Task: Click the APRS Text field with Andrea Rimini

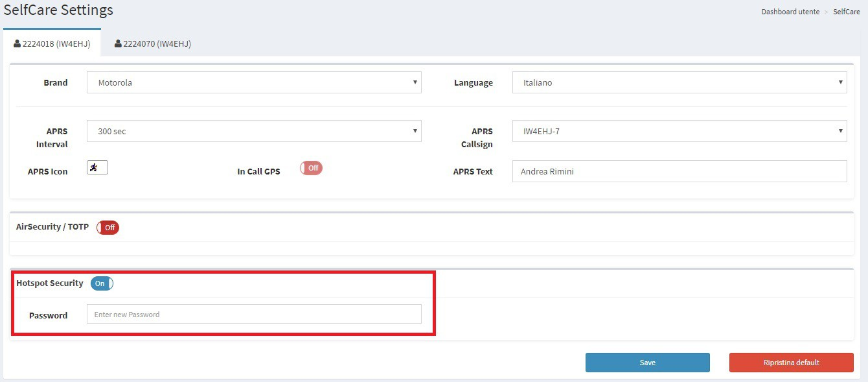Action: tap(680, 171)
